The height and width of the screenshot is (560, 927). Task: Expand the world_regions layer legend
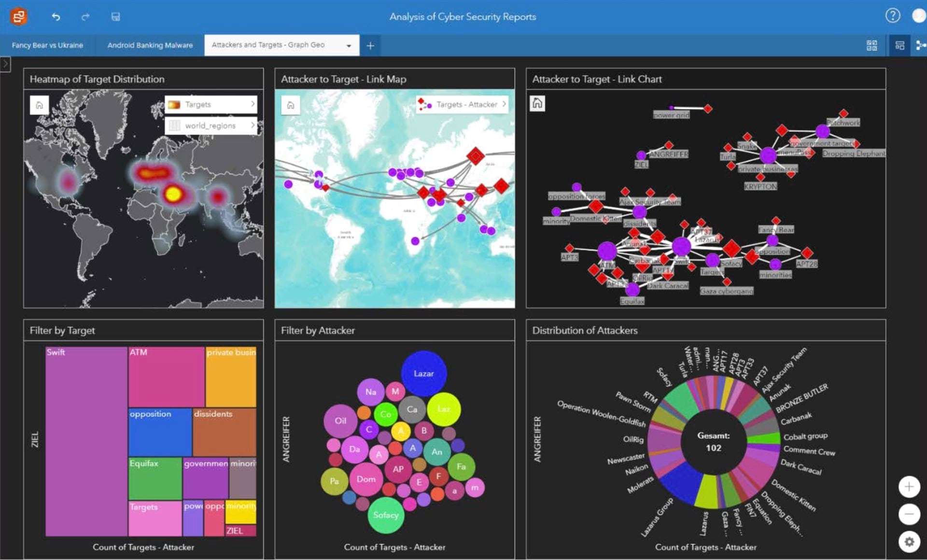pyautogui.click(x=253, y=126)
